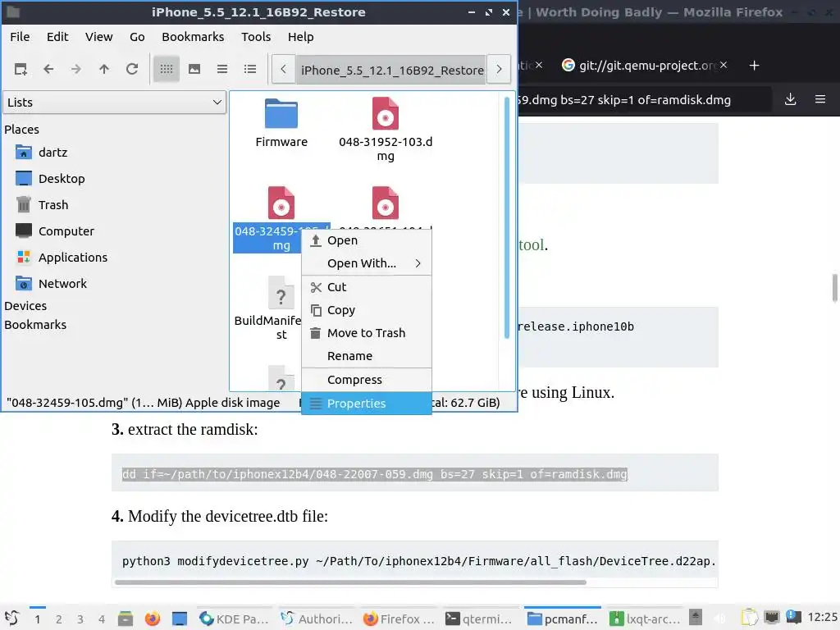840x630 pixels.
Task: Switch to thumbnail view mode
Action: (x=194, y=69)
